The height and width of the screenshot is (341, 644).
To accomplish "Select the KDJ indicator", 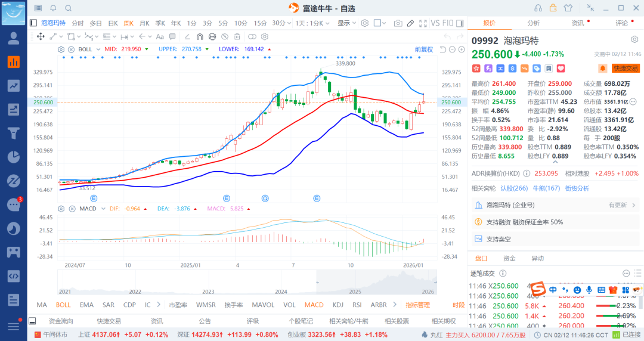I will pos(338,305).
